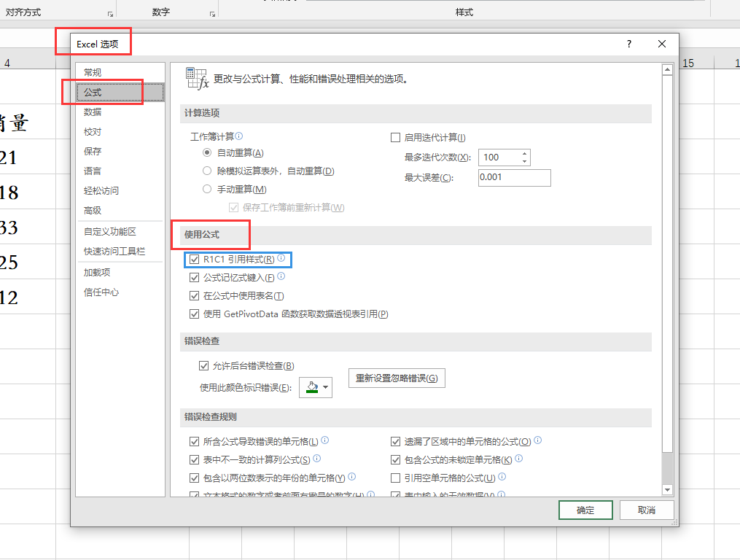Cancel with the 取消 button

pyautogui.click(x=646, y=510)
